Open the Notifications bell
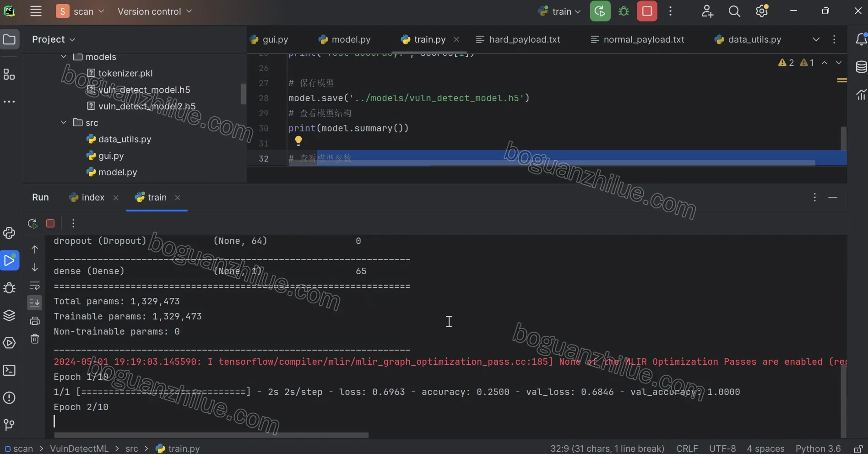Viewport: 868px width, 454px height. tap(861, 39)
